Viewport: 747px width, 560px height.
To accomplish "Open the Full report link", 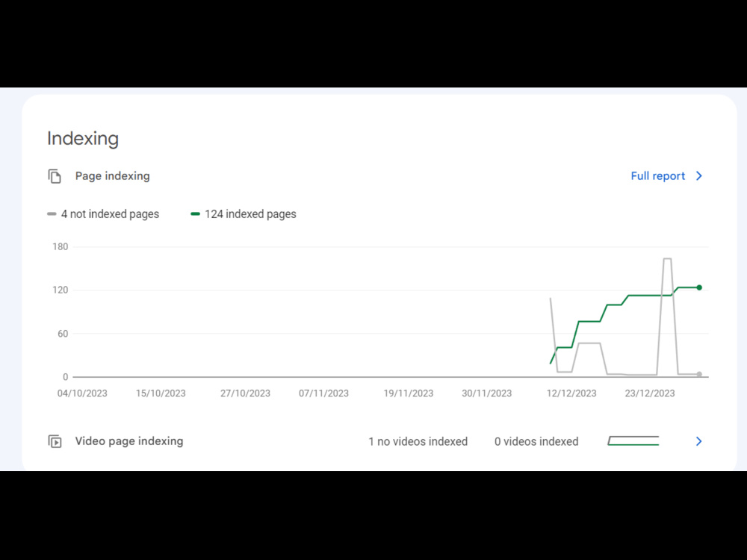I will (x=657, y=176).
